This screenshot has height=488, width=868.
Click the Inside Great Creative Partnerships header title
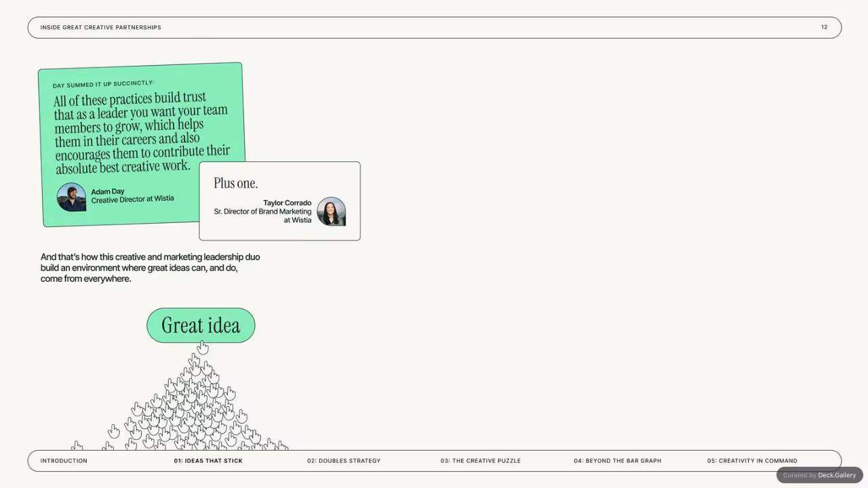pyautogui.click(x=100, y=28)
